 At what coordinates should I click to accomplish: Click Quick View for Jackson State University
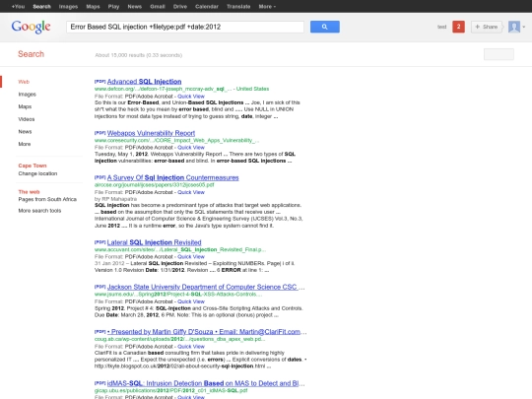pos(191,301)
